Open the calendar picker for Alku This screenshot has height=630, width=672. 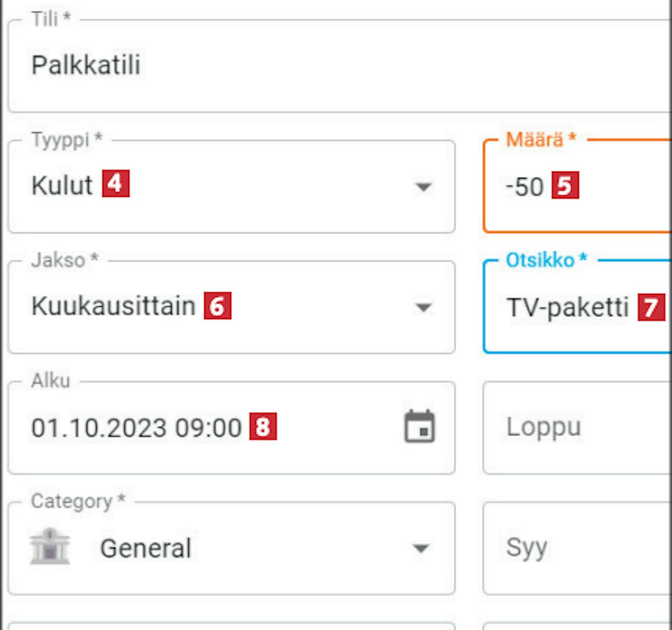[419, 427]
